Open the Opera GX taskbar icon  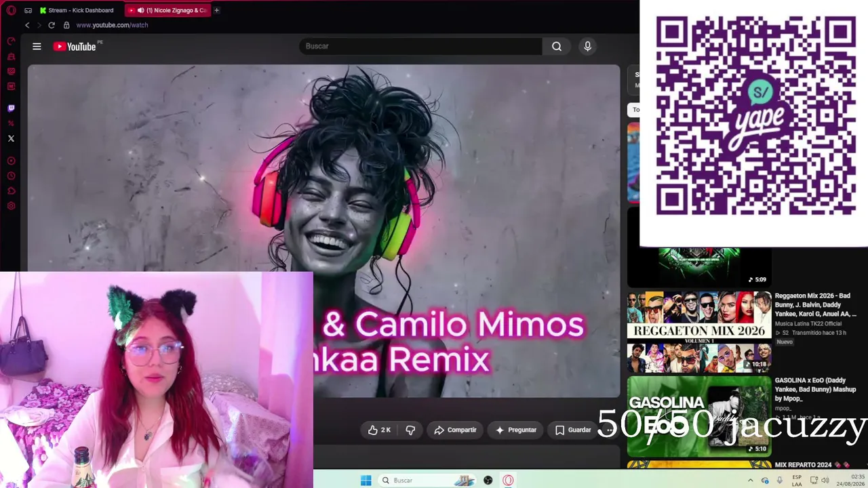click(x=508, y=481)
